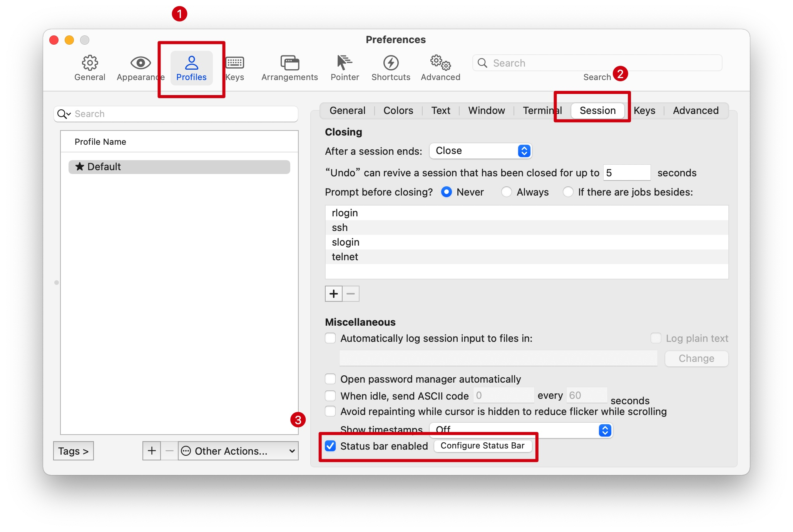Enable Open password manager automatically
The width and height of the screenshot is (793, 532).
[330, 379]
